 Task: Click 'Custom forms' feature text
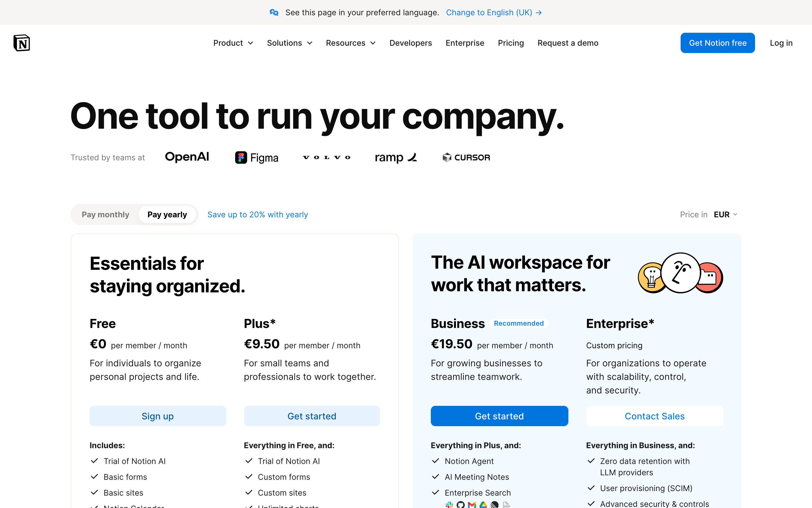point(284,477)
